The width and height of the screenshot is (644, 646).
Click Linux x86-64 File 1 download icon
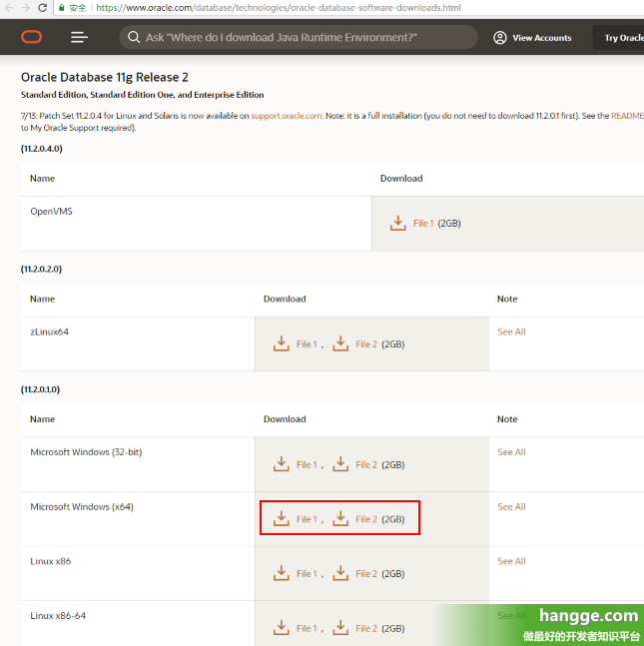[x=282, y=628]
